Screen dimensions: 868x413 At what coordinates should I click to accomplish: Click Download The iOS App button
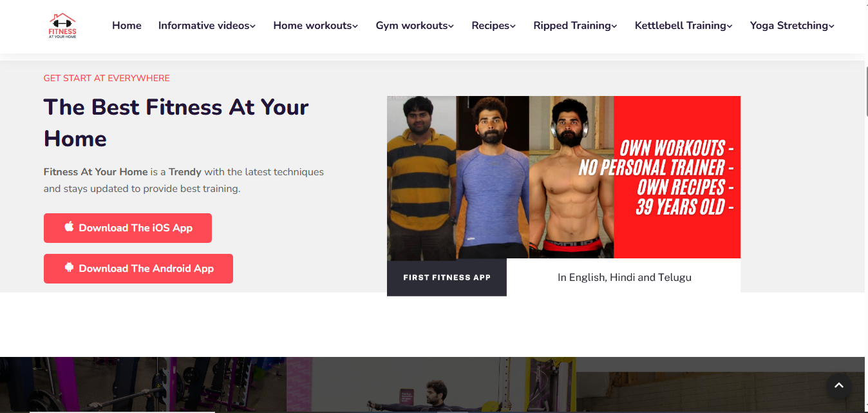coord(127,228)
